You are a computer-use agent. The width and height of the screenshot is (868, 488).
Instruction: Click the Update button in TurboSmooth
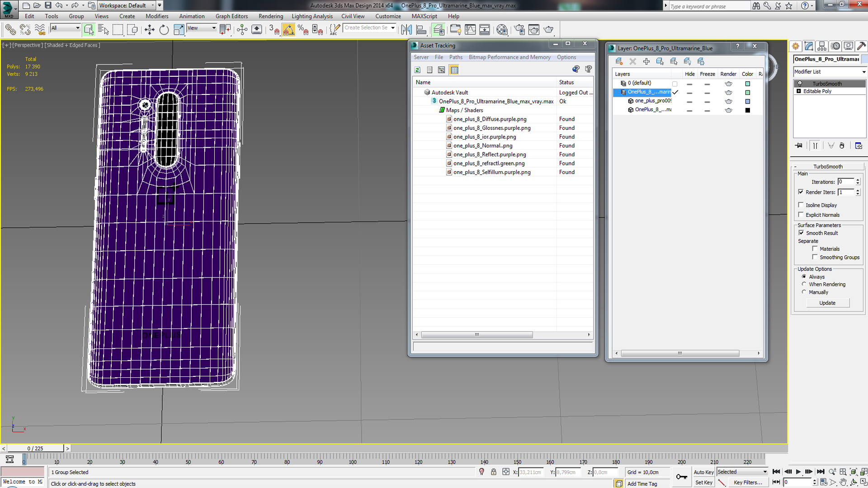827,303
